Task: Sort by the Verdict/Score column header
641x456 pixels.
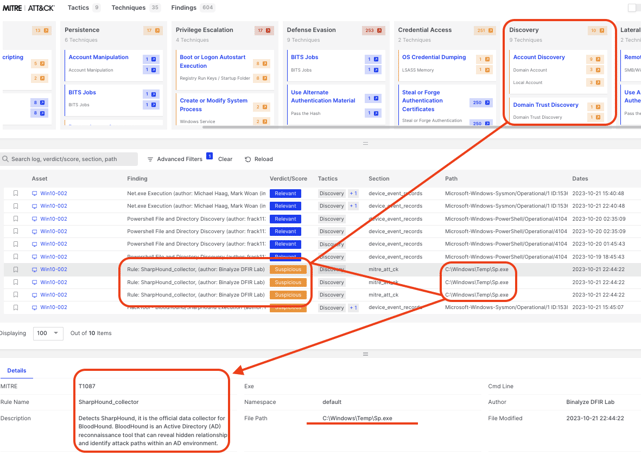Action: 288,179
